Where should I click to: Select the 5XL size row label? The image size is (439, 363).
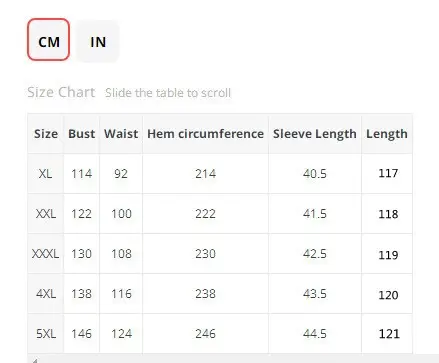point(46,334)
